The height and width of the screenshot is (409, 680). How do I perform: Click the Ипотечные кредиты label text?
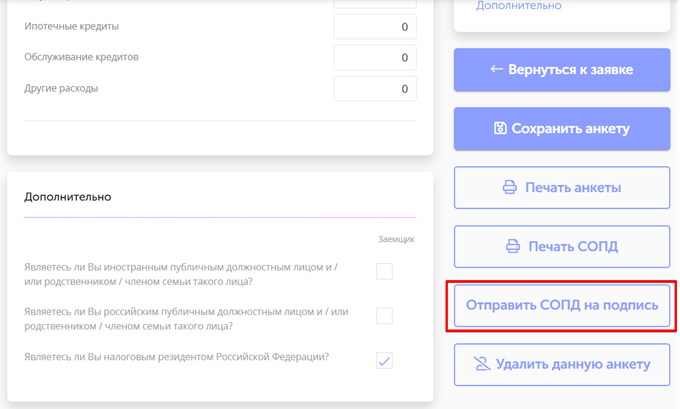(71, 26)
